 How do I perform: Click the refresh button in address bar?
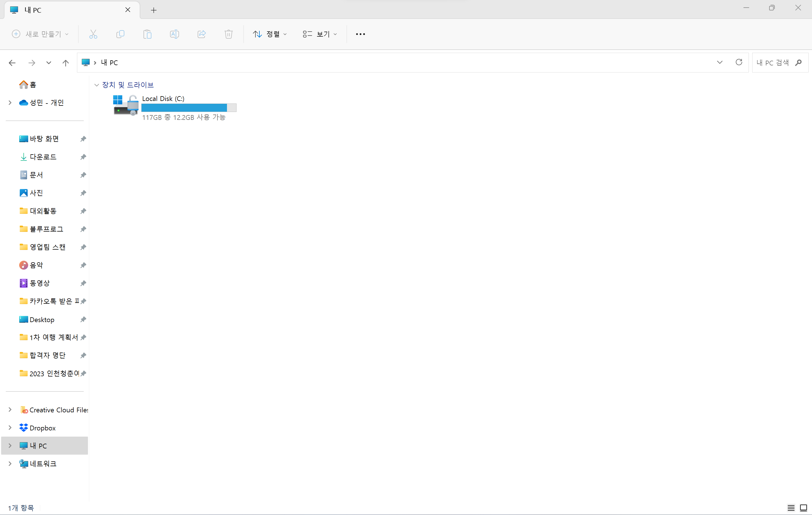click(x=738, y=62)
